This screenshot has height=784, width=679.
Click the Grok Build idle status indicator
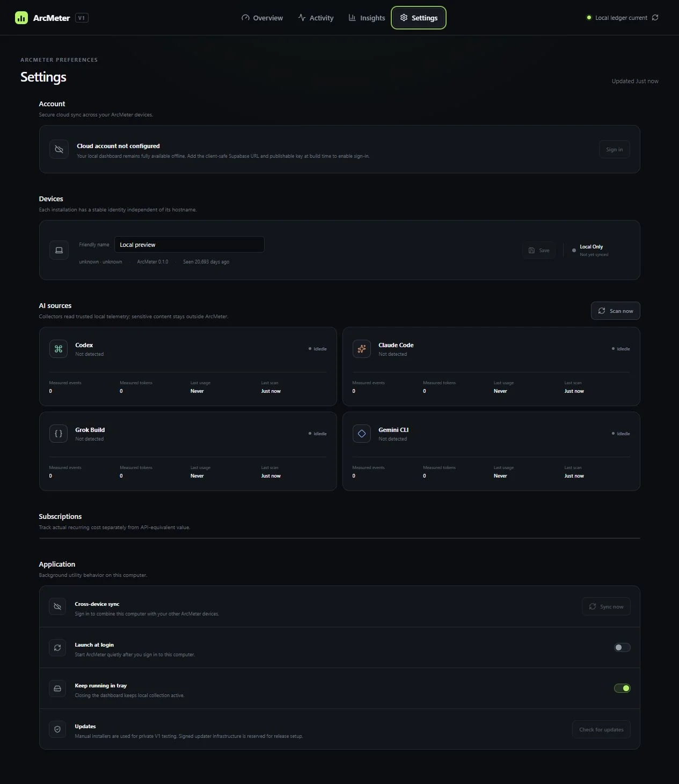[x=317, y=434]
